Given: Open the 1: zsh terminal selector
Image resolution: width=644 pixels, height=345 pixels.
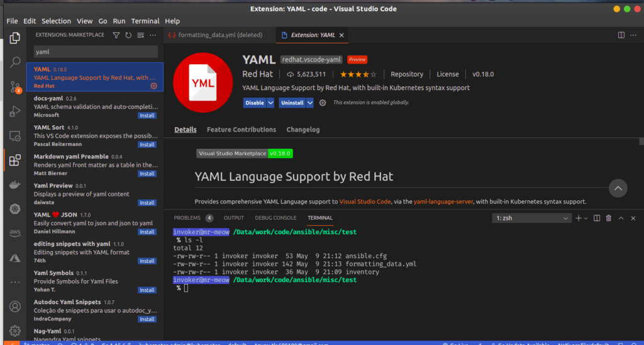Looking at the screenshot, I should tap(531, 218).
